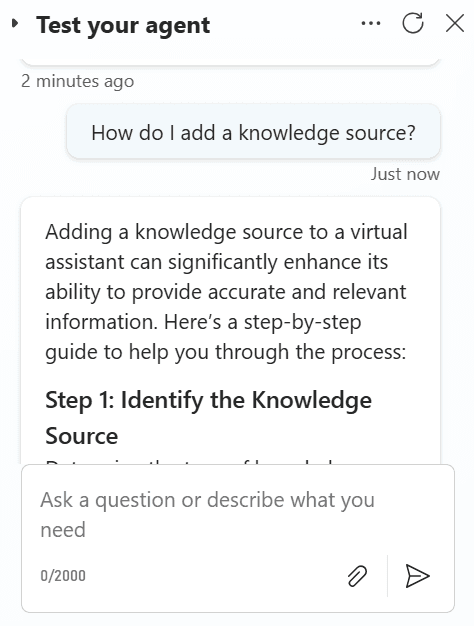Click the placeholder word 'need' in input
The width and height of the screenshot is (474, 626).
click(x=63, y=530)
